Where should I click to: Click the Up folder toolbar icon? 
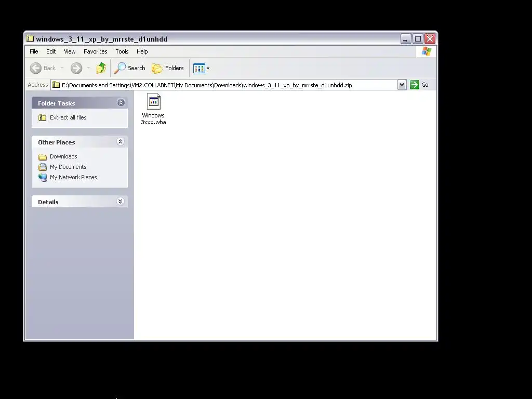pos(101,68)
